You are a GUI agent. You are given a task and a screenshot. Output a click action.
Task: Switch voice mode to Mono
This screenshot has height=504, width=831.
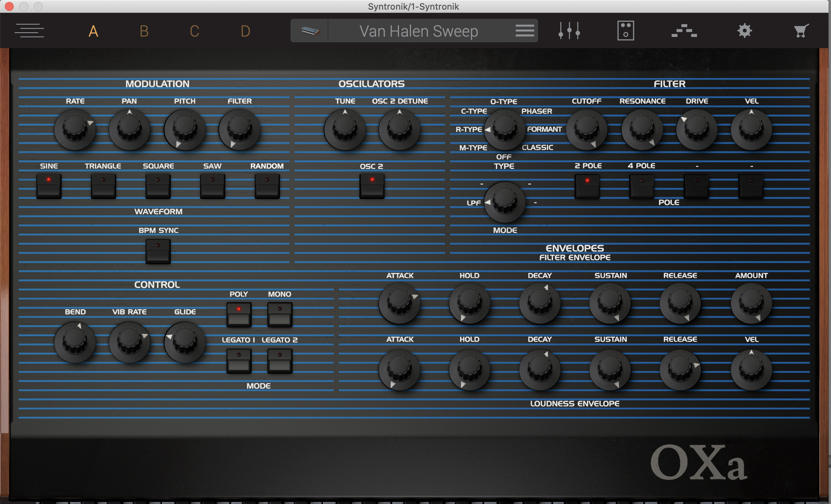pyautogui.click(x=279, y=315)
